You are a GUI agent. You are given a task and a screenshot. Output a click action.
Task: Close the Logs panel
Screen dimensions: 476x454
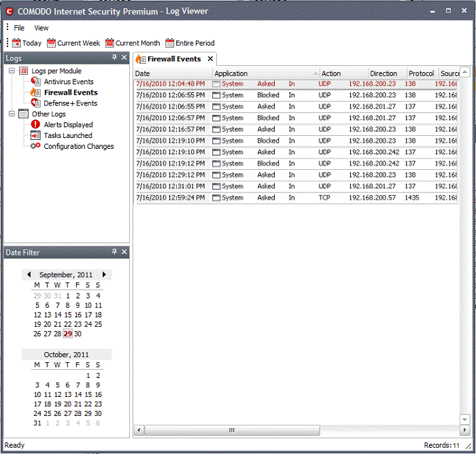[x=124, y=57]
